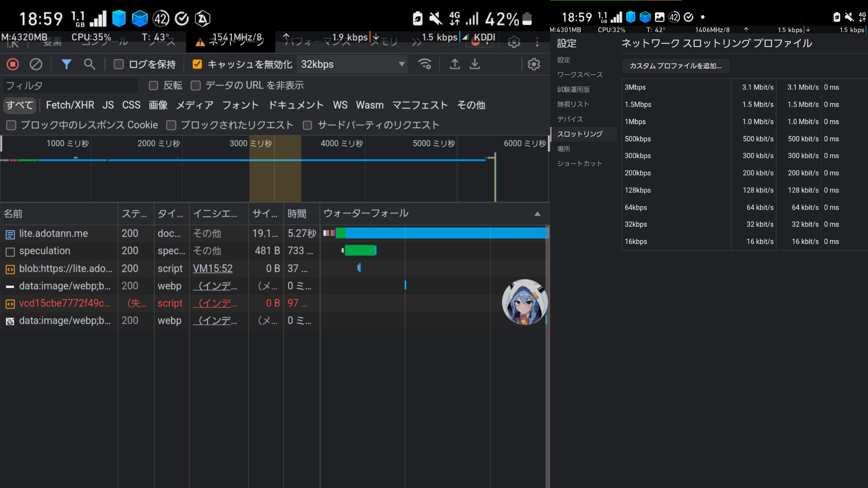
Task: Disable キャッシュを無効化 checkbox
Action: pos(197,64)
